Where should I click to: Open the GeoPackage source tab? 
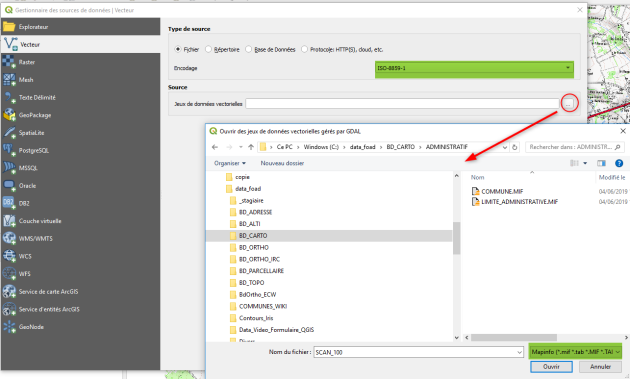tap(80, 115)
